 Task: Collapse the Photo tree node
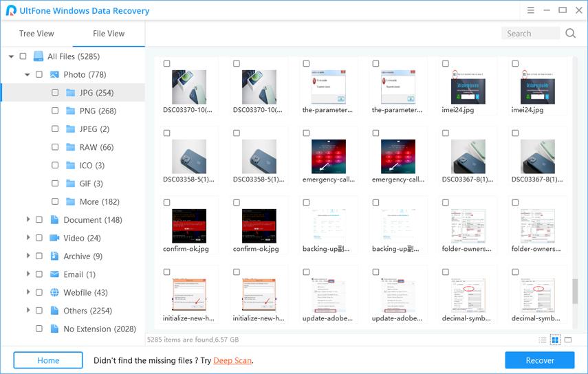(x=27, y=74)
